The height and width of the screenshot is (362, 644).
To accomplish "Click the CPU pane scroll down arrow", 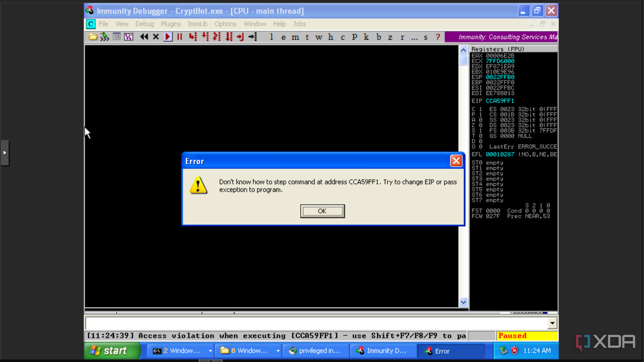I will [463, 302].
